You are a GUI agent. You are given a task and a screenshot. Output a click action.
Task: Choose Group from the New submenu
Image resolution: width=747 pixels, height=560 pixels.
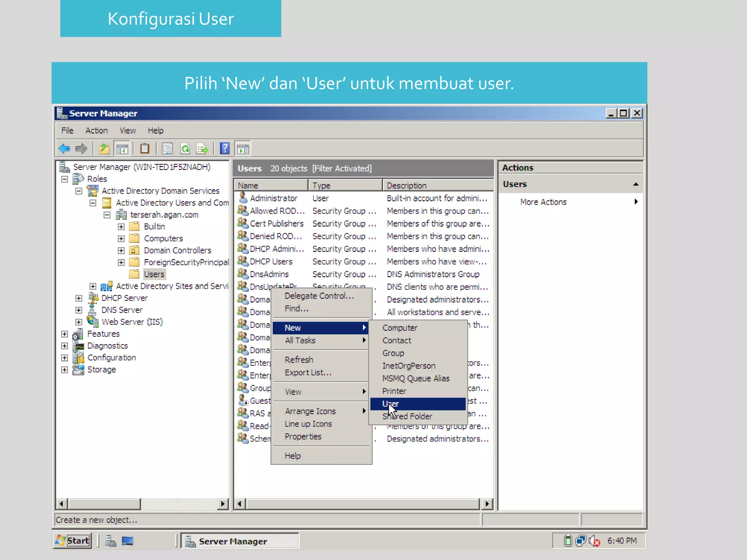pos(418,353)
